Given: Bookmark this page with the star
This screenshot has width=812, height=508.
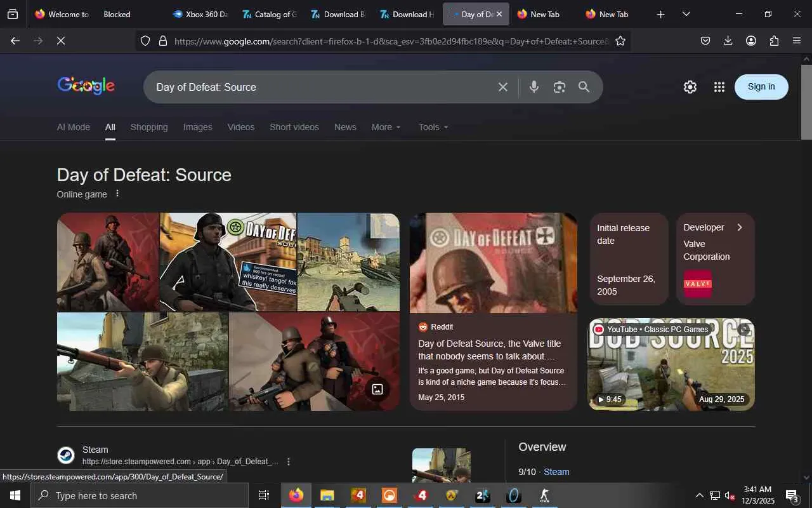Looking at the screenshot, I should point(620,41).
